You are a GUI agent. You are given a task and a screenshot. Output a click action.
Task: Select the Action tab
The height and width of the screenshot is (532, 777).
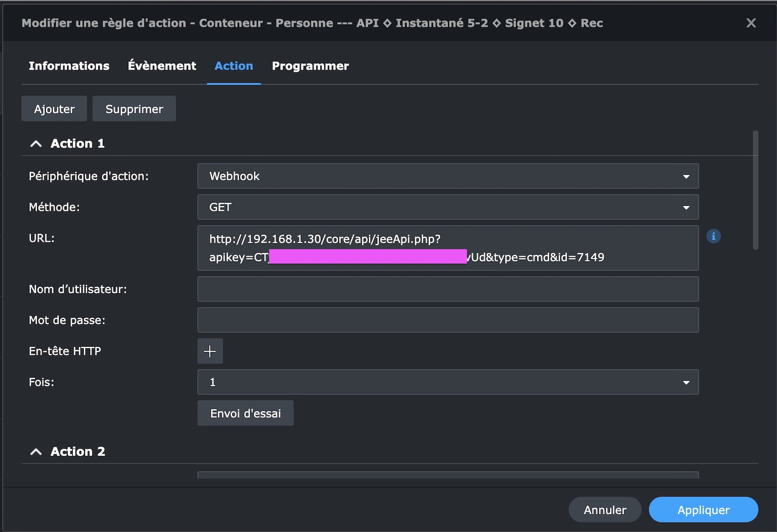[234, 66]
